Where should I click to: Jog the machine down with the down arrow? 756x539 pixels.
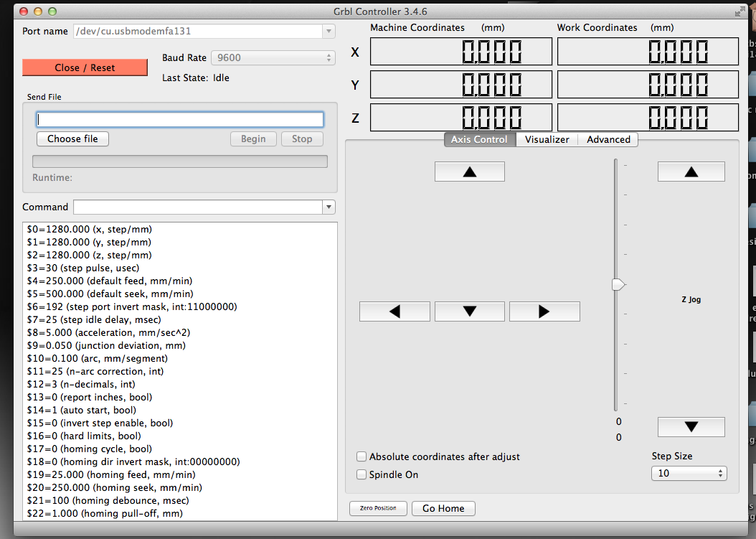(469, 311)
